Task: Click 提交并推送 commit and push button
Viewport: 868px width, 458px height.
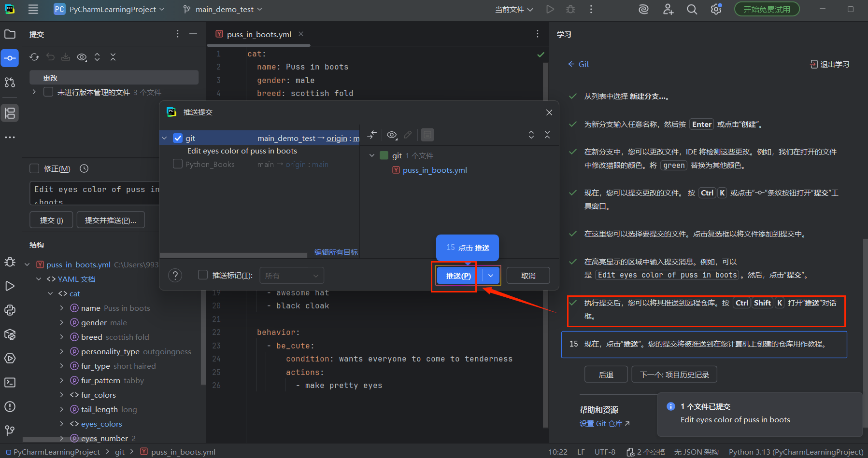Action: point(111,220)
